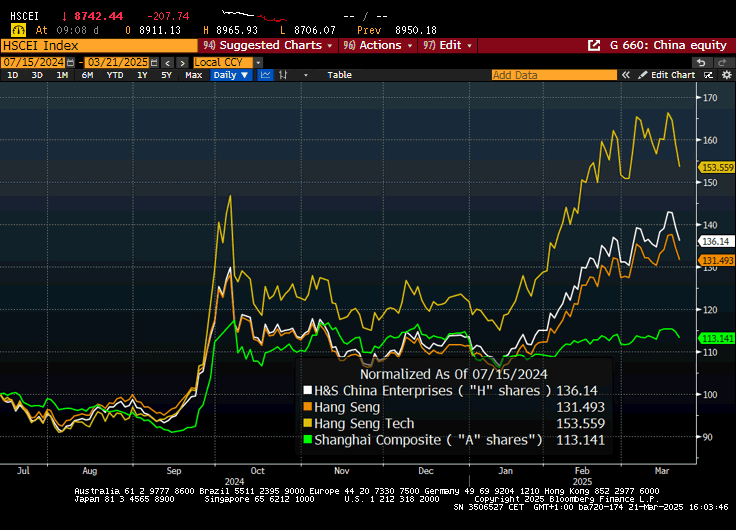Screen dimensions: 736x530
Task: Switch to the Table view
Action: [x=339, y=75]
